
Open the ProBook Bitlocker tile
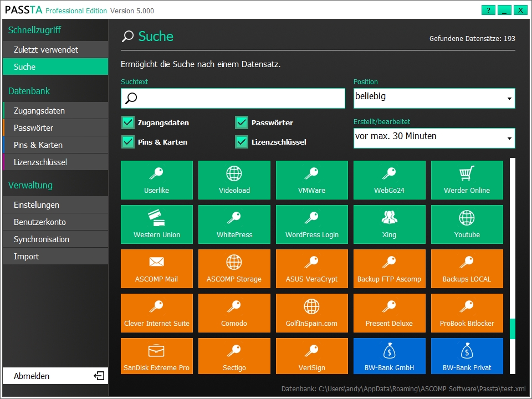[467, 313]
